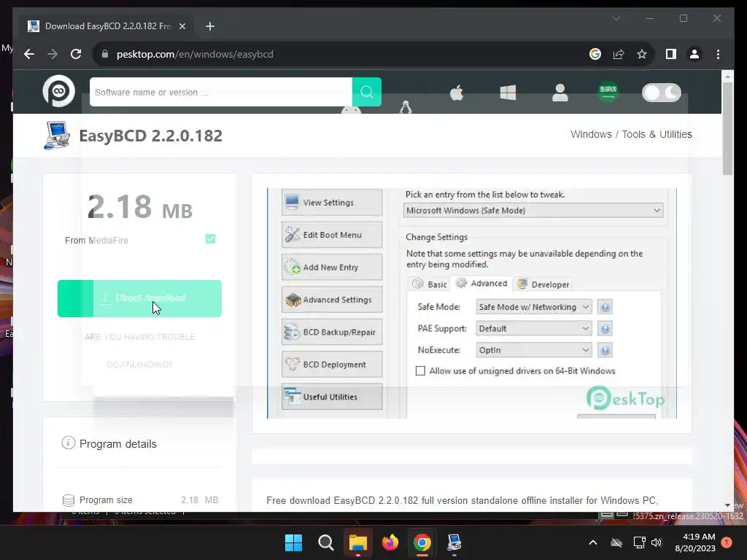The width and height of the screenshot is (747, 560).
Task: Click the Software name or version search field
Action: pos(221,92)
